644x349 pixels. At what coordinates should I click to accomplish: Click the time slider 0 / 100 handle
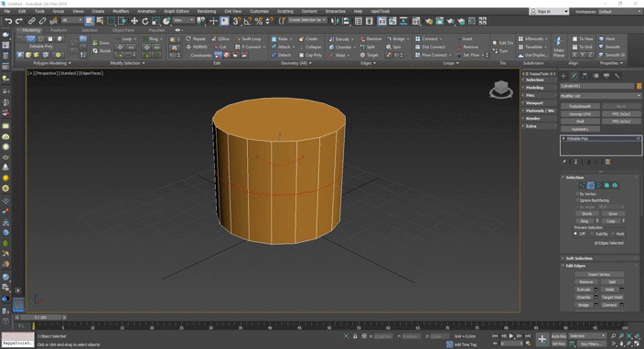pos(40,317)
